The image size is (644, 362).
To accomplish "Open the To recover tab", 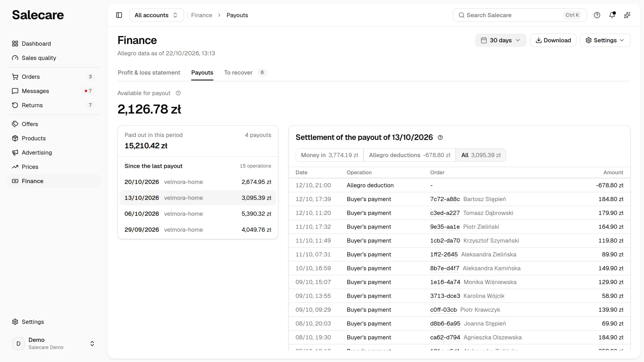I will point(245,73).
